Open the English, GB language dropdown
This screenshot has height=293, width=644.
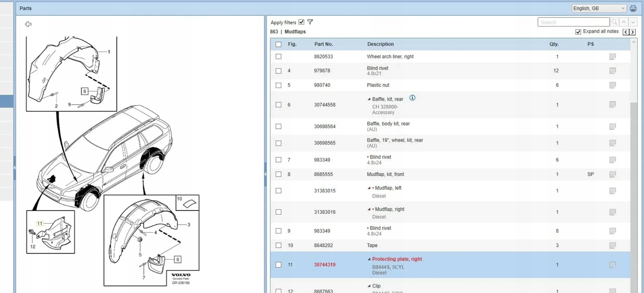(599, 9)
